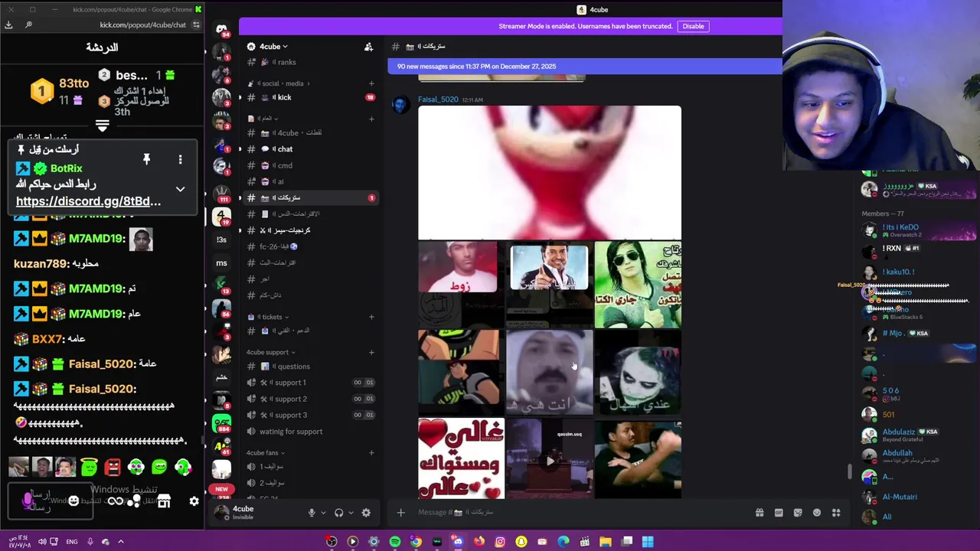Open attachment plus button in message bar
This screenshot has width=980, height=551.
(x=400, y=513)
